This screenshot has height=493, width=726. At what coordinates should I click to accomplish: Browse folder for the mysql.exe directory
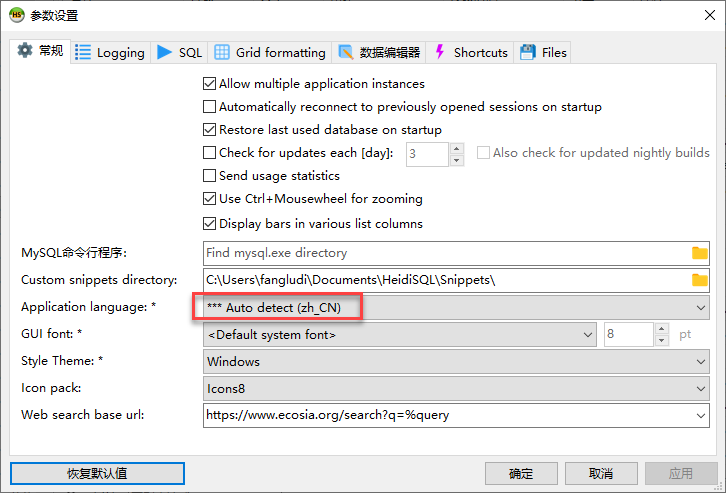[700, 253]
